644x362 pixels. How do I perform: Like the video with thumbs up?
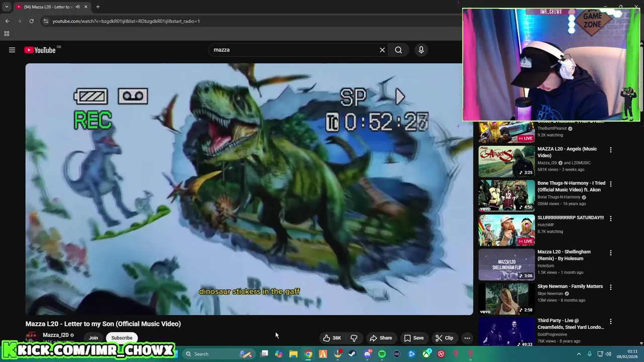pos(332,338)
